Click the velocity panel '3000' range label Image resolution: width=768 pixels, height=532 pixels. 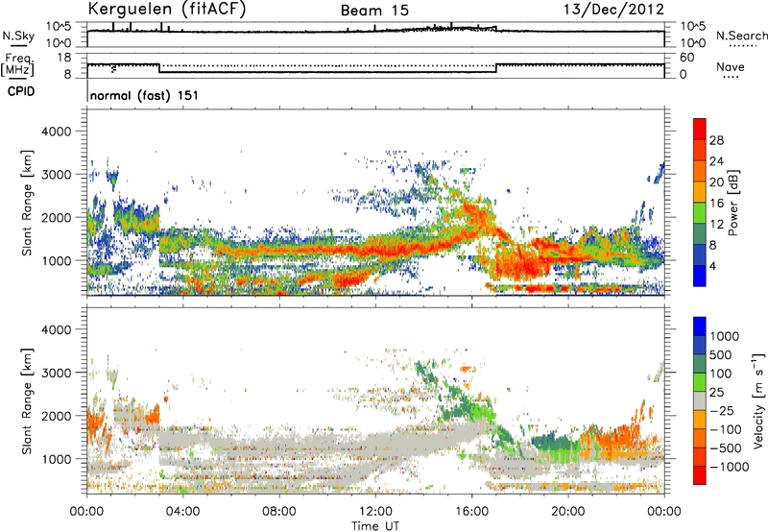click(56, 373)
